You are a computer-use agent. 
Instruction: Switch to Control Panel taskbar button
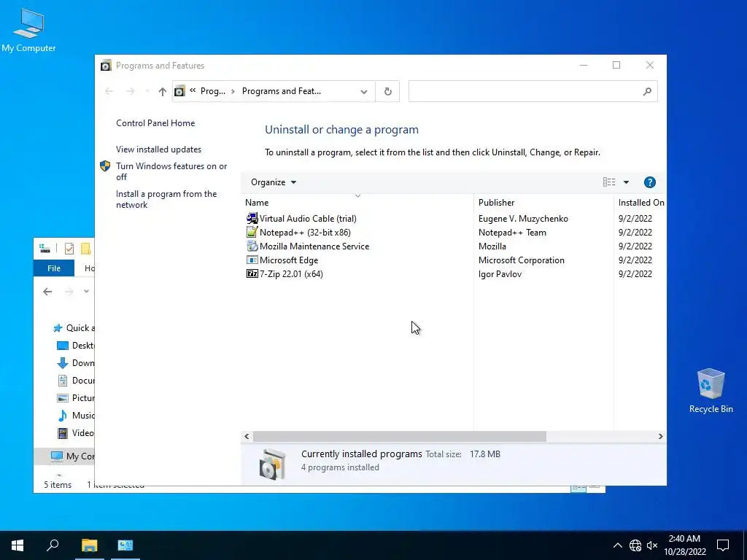click(125, 545)
